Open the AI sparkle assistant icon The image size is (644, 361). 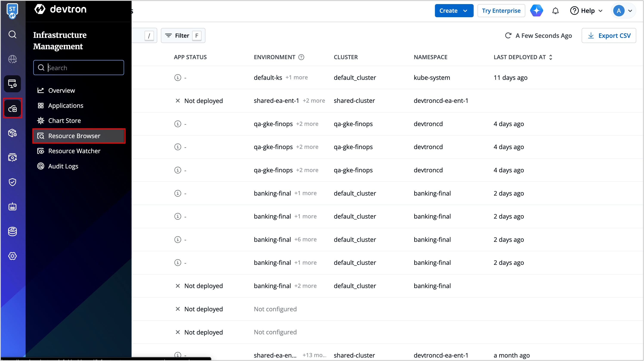click(536, 11)
